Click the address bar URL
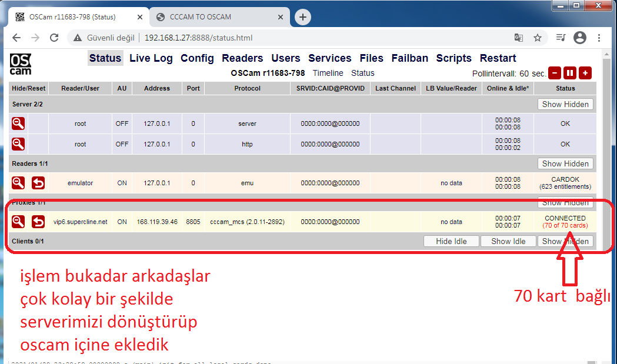Viewport: 617px width, 364px height. pyautogui.click(x=198, y=38)
